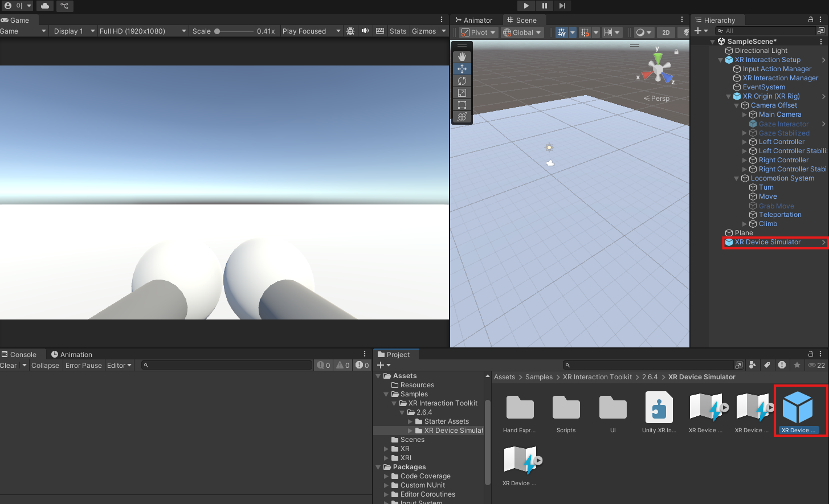Select the Rect tool in Scene

coord(462,105)
